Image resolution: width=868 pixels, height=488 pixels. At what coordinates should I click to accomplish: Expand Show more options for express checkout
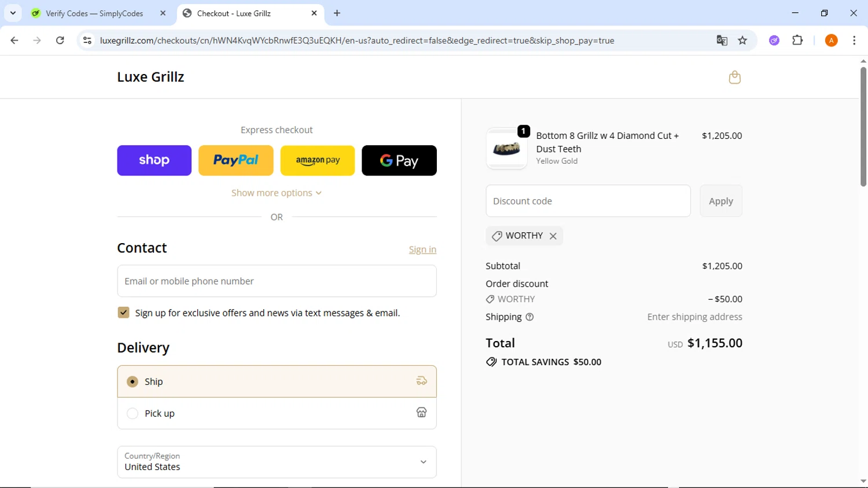point(277,193)
